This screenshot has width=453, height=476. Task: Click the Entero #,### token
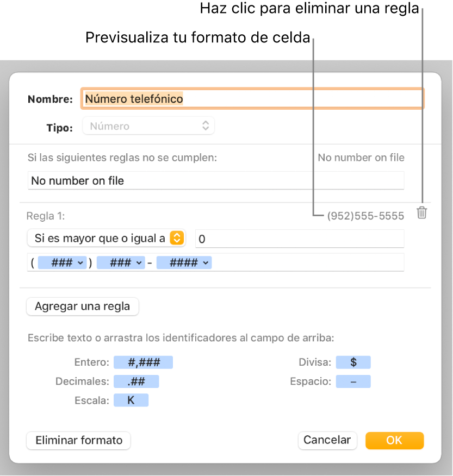[142, 362]
